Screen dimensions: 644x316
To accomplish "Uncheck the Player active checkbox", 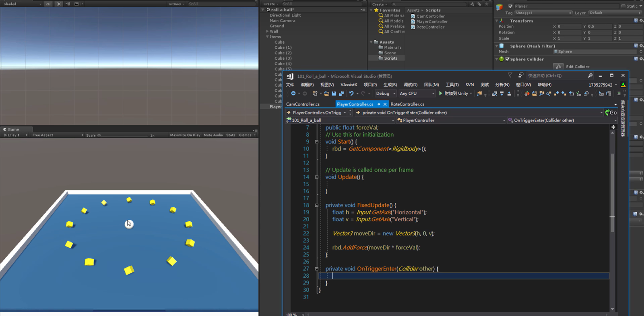I will coord(510,6).
